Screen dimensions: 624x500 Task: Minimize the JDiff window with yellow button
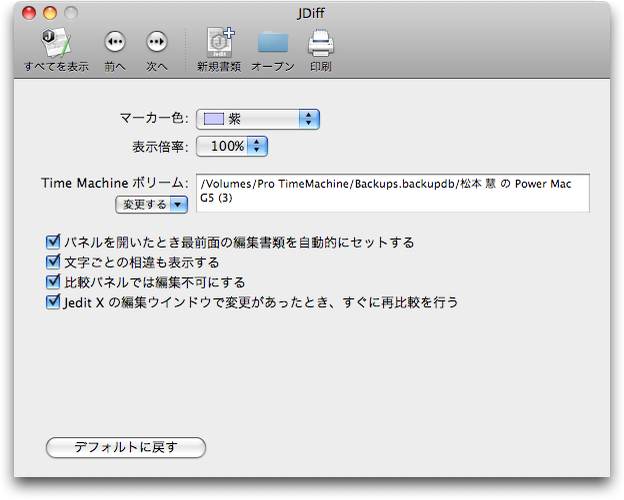point(50,13)
